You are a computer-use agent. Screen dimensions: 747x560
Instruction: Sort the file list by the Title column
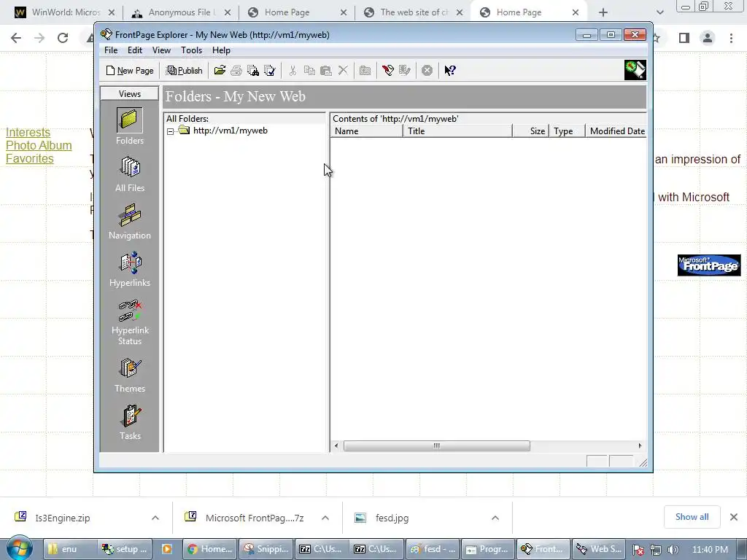click(457, 131)
